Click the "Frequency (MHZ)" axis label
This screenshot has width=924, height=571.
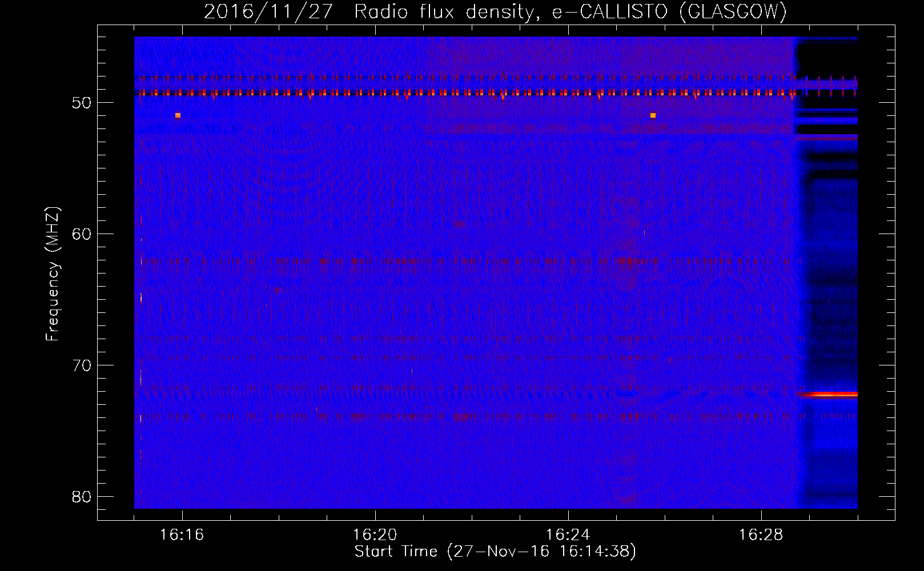coord(53,274)
